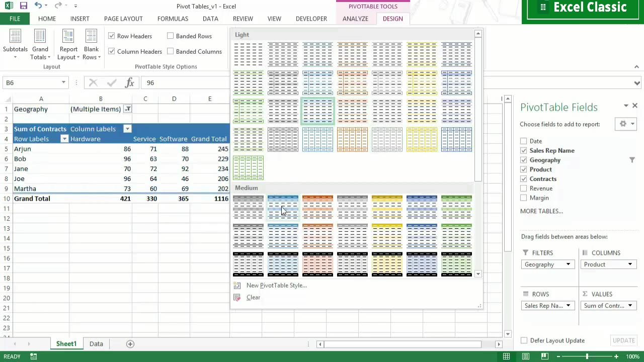The width and height of the screenshot is (644, 362).
Task: Add a new sheet with plus icon
Action: pyautogui.click(x=130, y=344)
